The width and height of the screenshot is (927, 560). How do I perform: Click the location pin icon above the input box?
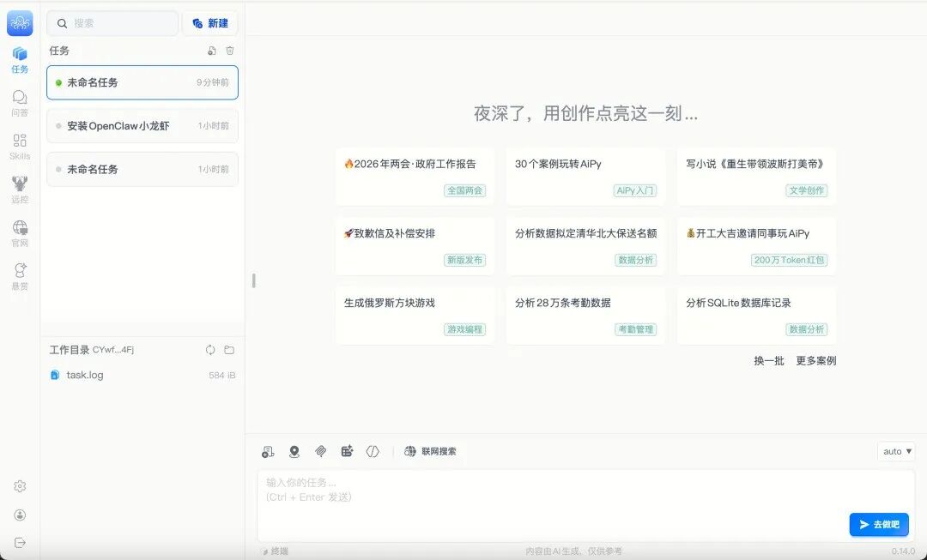[294, 450]
